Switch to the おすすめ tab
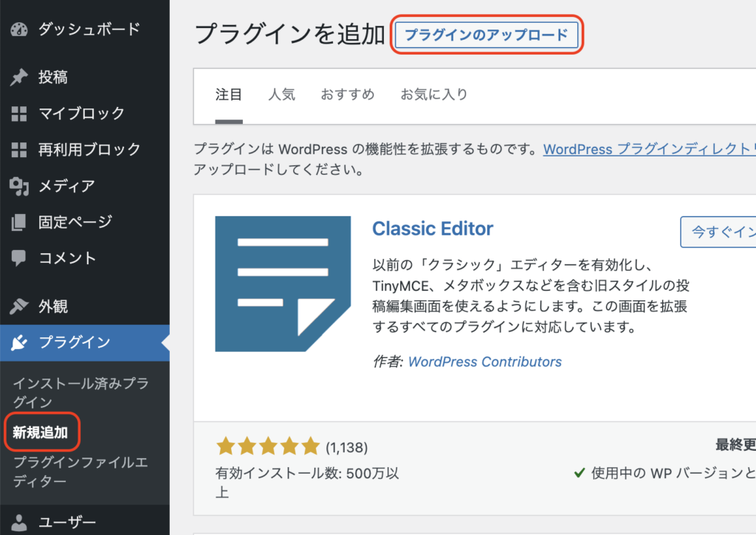 coord(348,94)
